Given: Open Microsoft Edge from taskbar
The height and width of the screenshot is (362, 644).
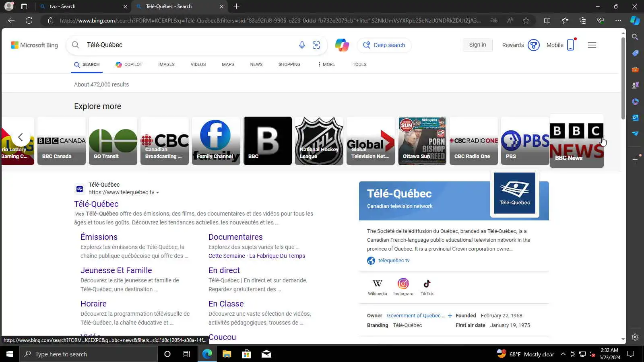Looking at the screenshot, I should 207,354.
